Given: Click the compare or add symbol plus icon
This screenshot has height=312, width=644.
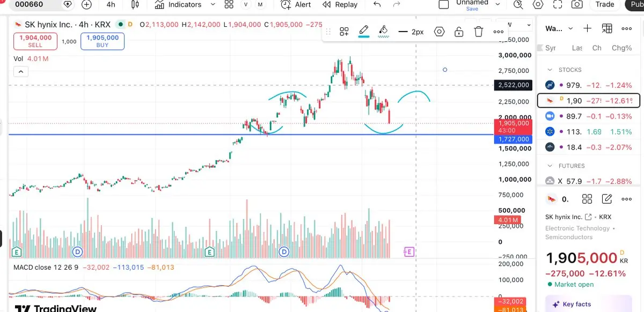Looking at the screenshot, I should point(86,4).
